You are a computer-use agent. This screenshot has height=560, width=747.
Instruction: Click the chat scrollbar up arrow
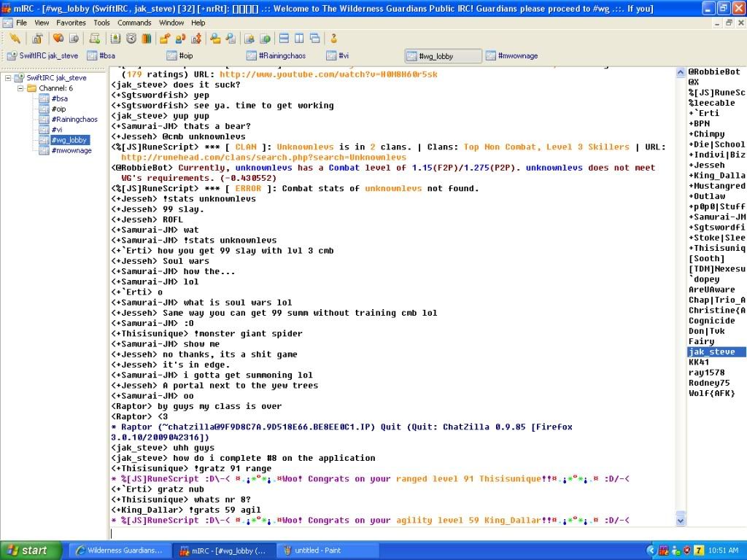click(681, 72)
